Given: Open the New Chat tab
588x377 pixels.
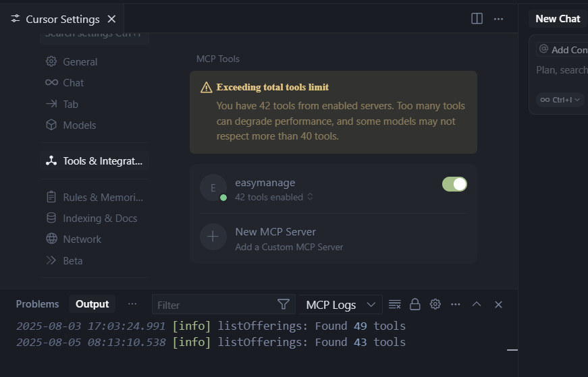Looking at the screenshot, I should coord(558,19).
